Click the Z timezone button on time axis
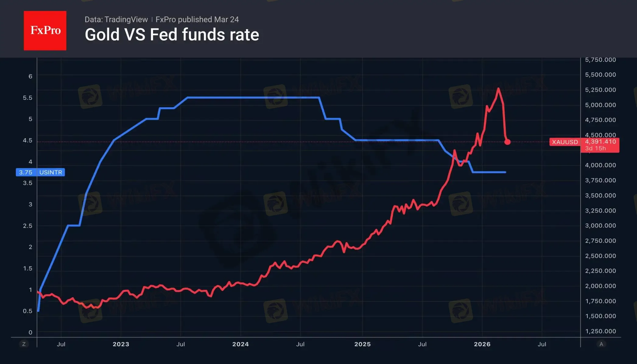 (x=24, y=344)
